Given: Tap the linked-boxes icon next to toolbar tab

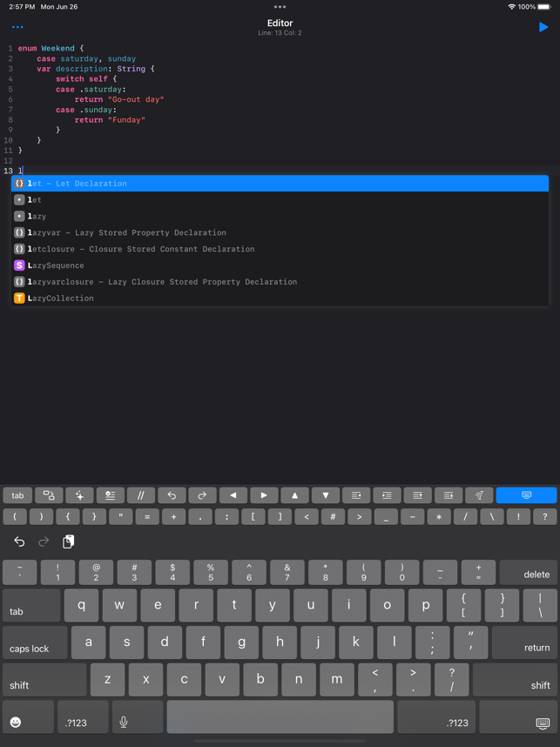Looking at the screenshot, I should click(x=49, y=495).
